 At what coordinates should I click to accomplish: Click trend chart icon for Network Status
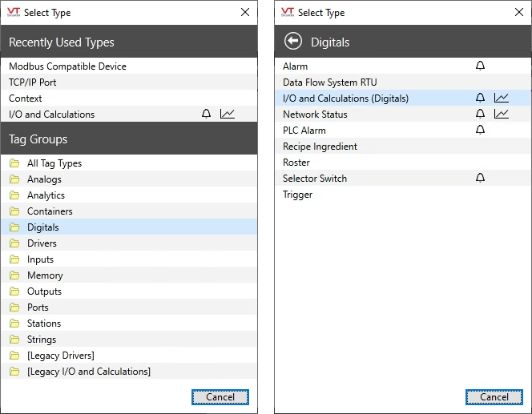501,114
